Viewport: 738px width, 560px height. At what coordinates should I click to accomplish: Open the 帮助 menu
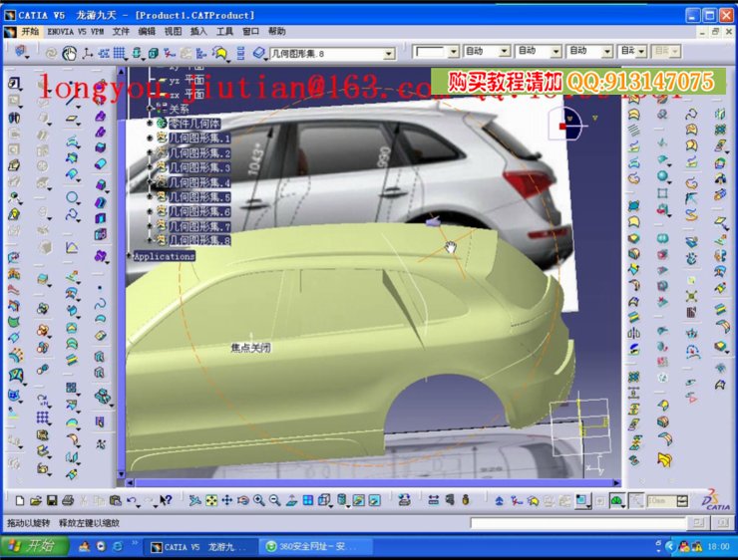pyautogui.click(x=276, y=31)
